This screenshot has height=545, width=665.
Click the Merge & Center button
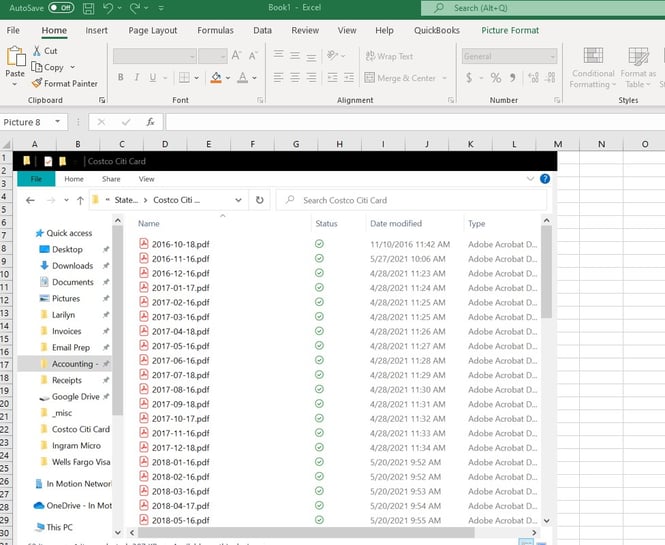pos(400,78)
